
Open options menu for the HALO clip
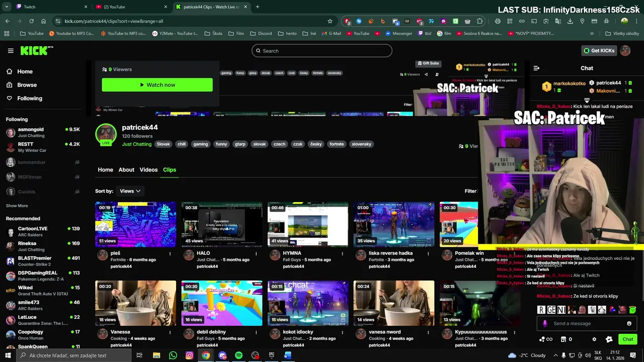[256, 254]
